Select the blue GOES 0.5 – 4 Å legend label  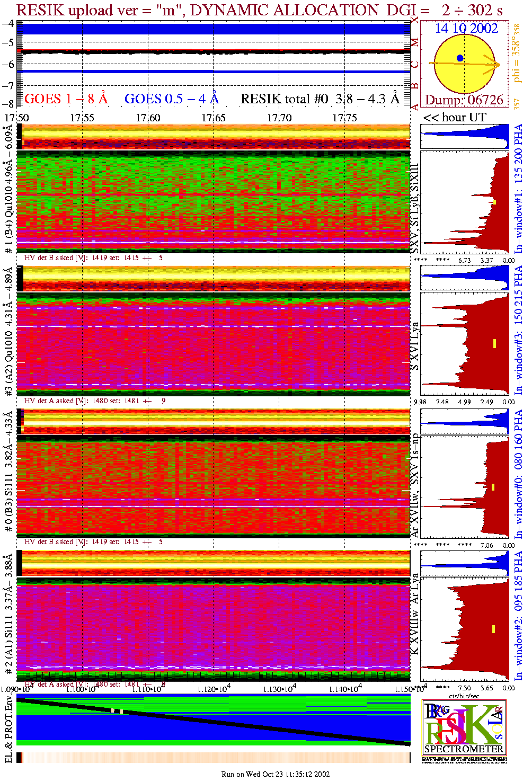(x=171, y=99)
